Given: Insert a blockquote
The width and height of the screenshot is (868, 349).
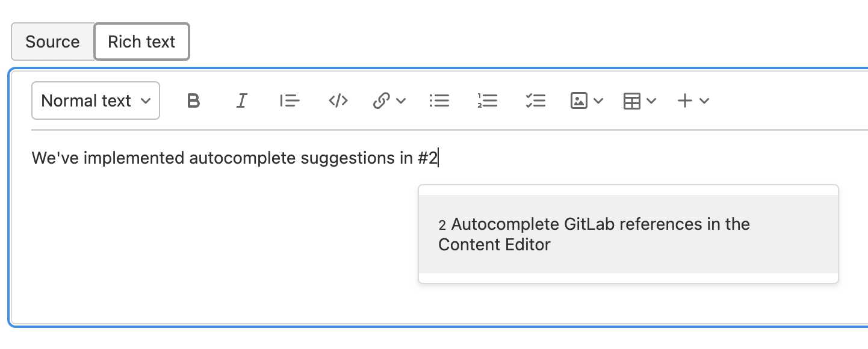Looking at the screenshot, I should (290, 100).
